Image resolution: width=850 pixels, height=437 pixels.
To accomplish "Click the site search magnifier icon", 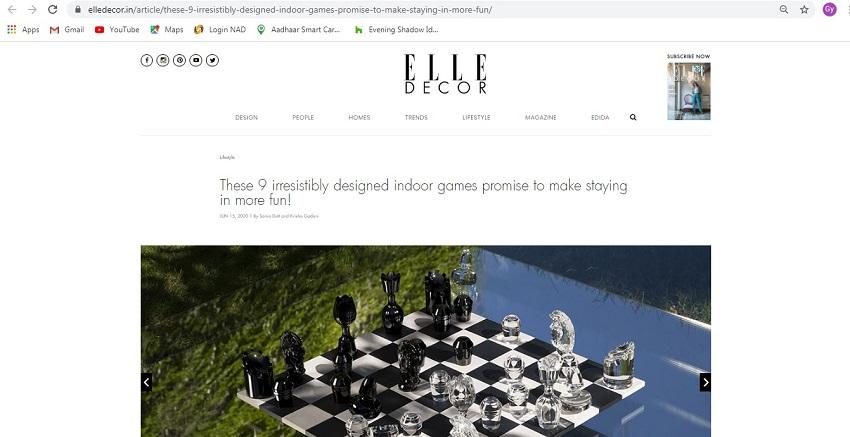I will 633,117.
